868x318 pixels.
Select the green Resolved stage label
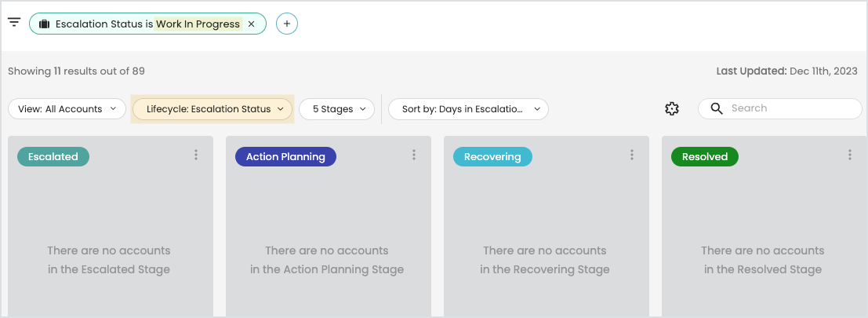click(x=705, y=157)
